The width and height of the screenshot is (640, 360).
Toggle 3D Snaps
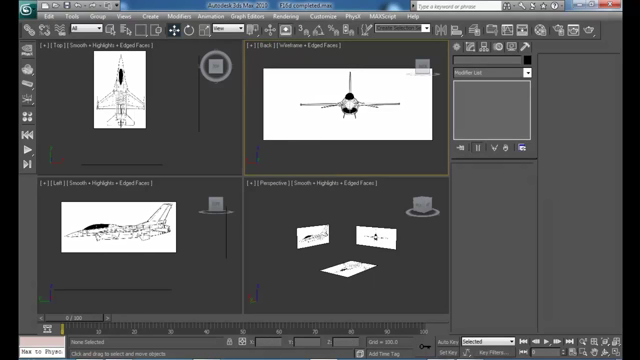[x=303, y=30]
